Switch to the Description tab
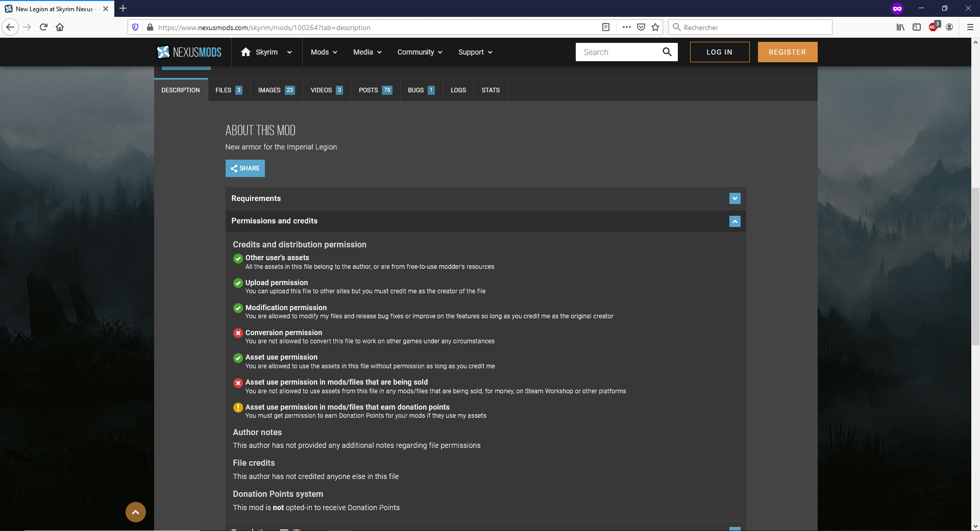980x531 pixels. 181,90
